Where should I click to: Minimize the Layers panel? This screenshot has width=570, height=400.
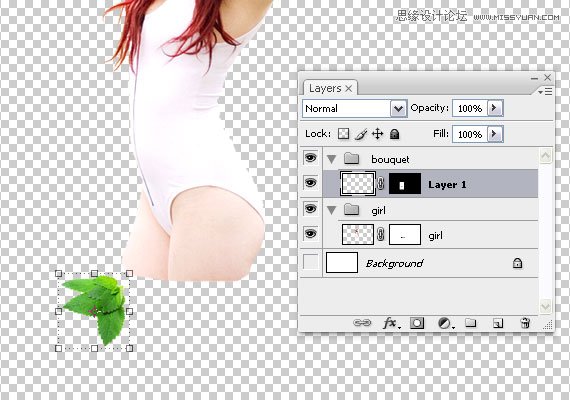[534, 78]
